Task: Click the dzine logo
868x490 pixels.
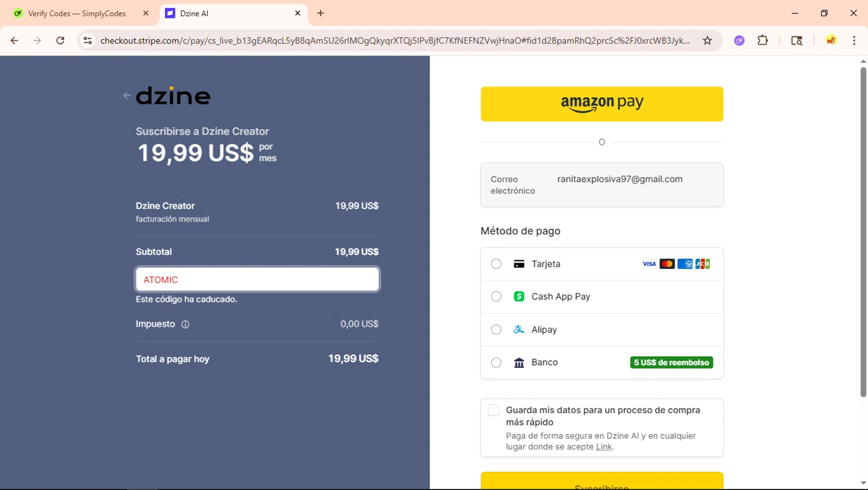Action: tap(173, 95)
